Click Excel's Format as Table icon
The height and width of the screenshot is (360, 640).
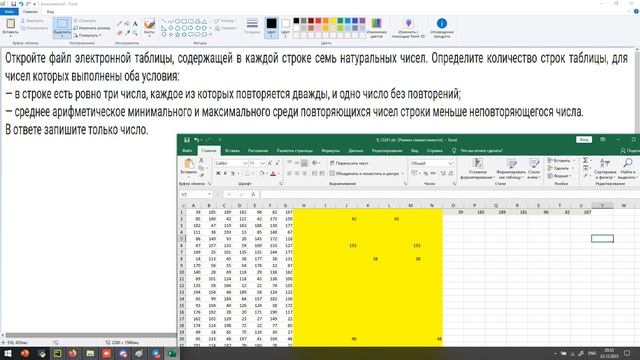(x=511, y=164)
